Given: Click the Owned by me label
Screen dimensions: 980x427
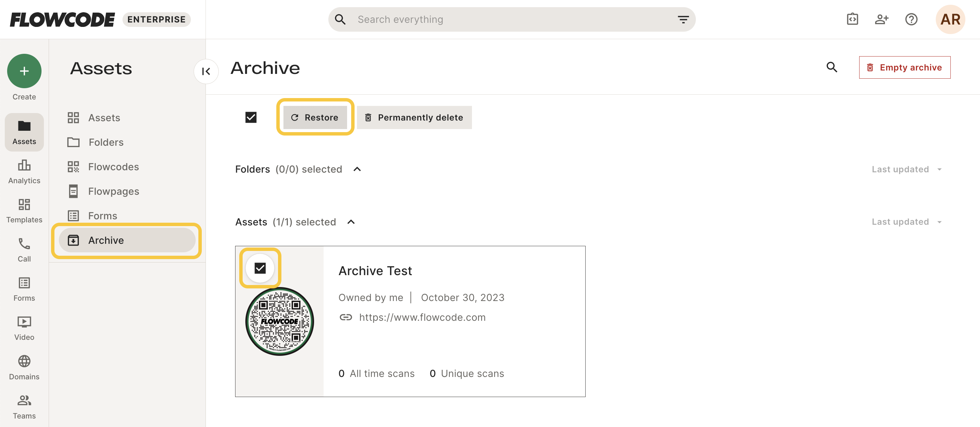Looking at the screenshot, I should click(x=371, y=297).
